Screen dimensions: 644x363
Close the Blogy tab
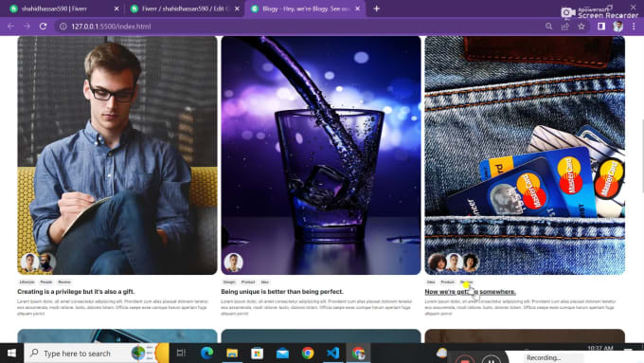[x=358, y=9]
